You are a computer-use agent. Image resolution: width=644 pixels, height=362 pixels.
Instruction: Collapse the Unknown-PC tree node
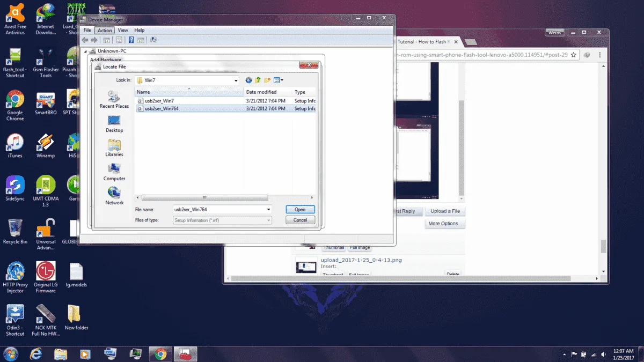(86, 51)
